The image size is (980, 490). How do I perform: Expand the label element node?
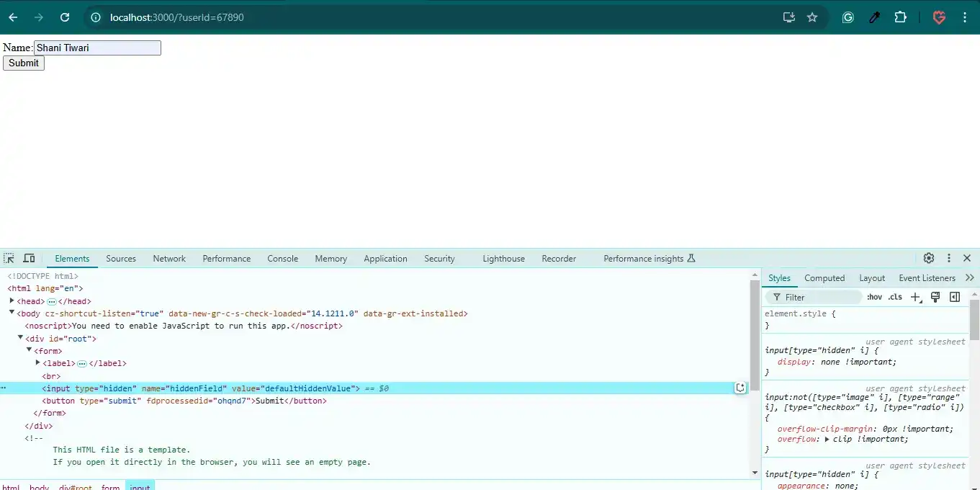coord(38,363)
